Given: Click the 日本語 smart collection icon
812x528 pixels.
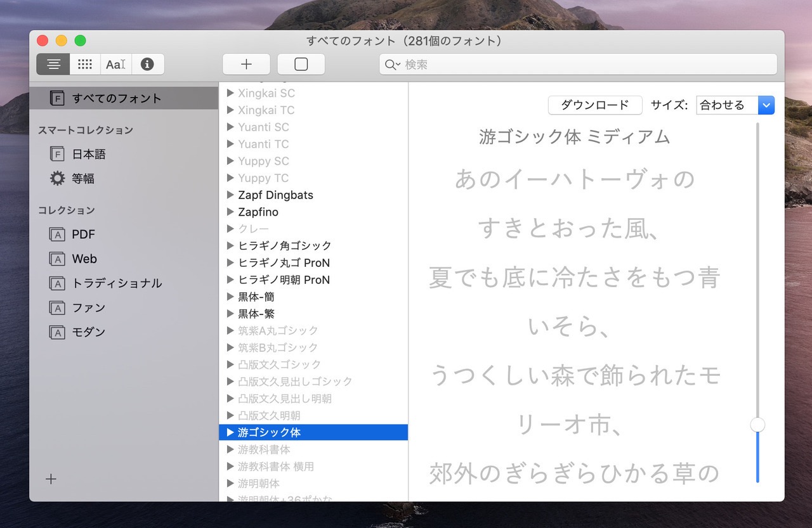Looking at the screenshot, I should point(57,154).
